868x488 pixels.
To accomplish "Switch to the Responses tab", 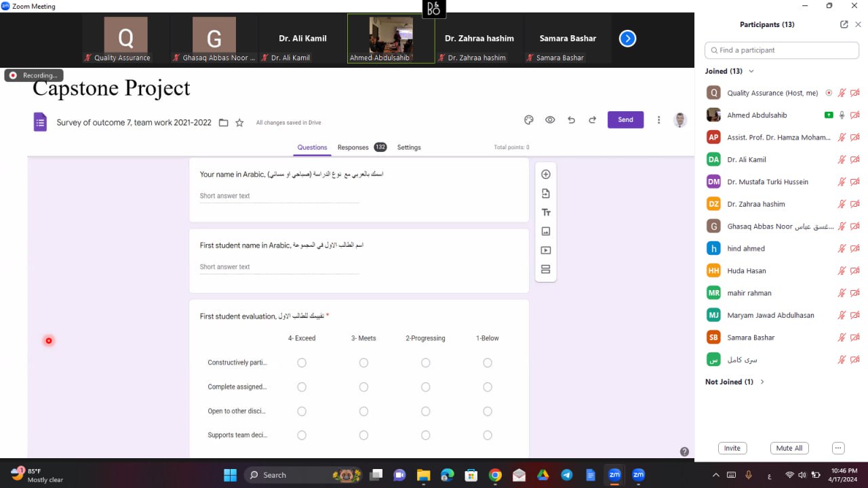I will pos(353,147).
